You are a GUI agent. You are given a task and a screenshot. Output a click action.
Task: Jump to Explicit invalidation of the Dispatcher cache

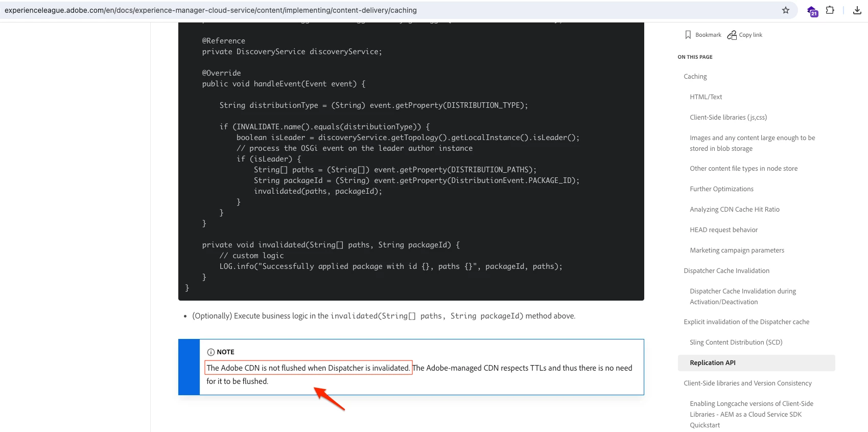tap(746, 322)
